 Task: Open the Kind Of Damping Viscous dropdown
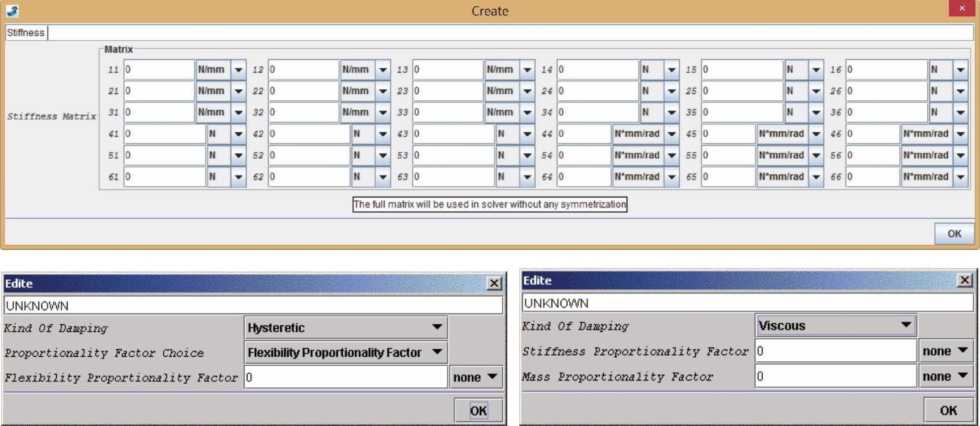click(835, 325)
